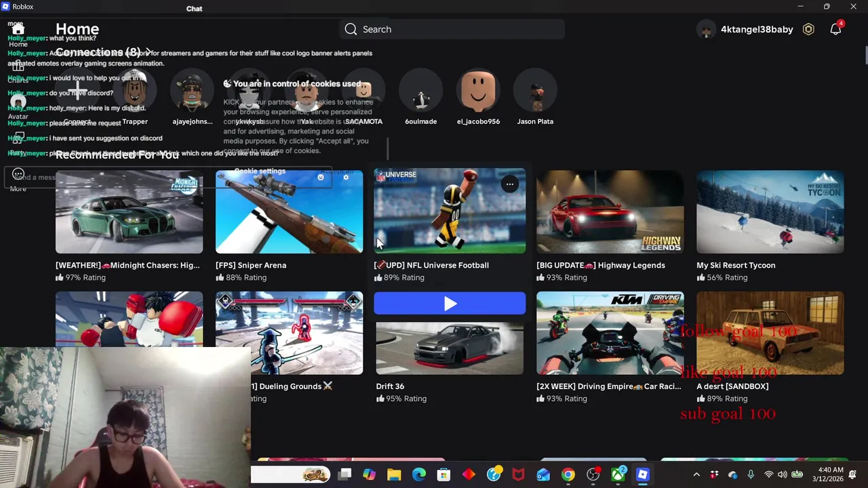Click '95% Rating' under Drift 36
Image resolution: width=868 pixels, height=488 pixels.
pos(401,399)
